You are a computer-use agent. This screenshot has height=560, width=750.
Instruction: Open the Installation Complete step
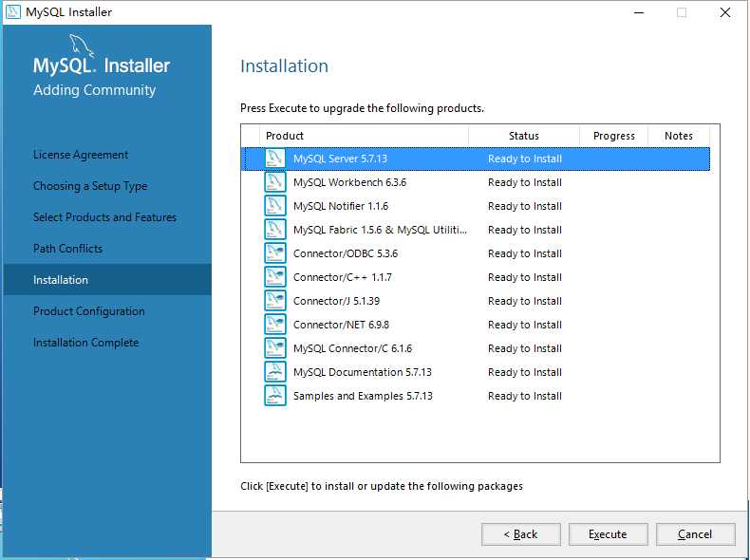coord(86,343)
